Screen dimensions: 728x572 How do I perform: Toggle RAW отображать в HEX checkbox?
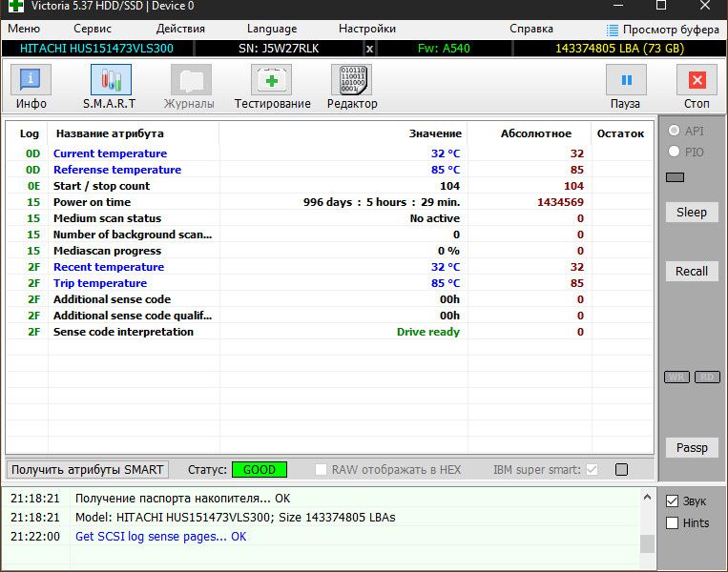click(x=321, y=469)
